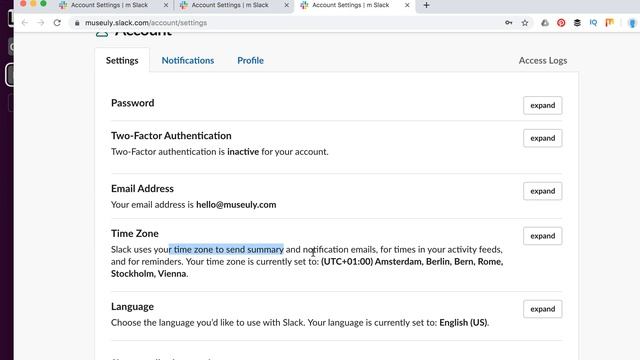Image resolution: width=640 pixels, height=360 pixels.
Task: Expand the Language section
Action: (x=542, y=309)
